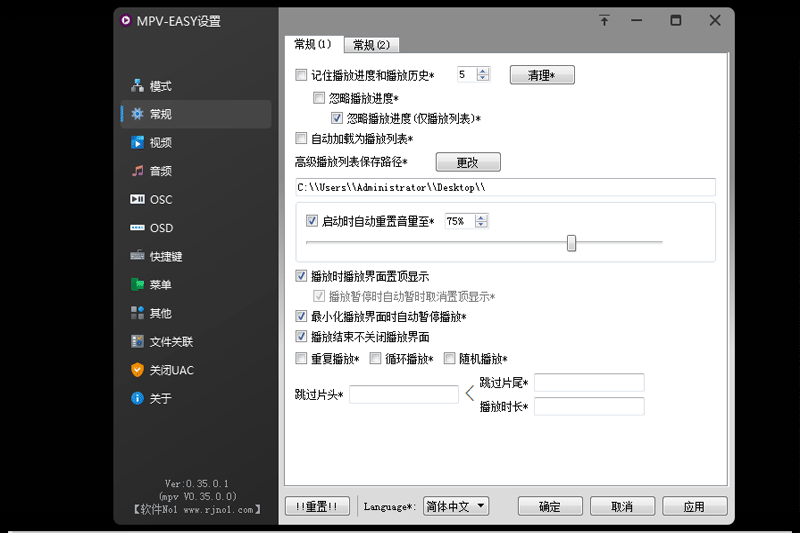Click the 更改 path button
Viewport: 800px width, 533px height.
(x=468, y=162)
